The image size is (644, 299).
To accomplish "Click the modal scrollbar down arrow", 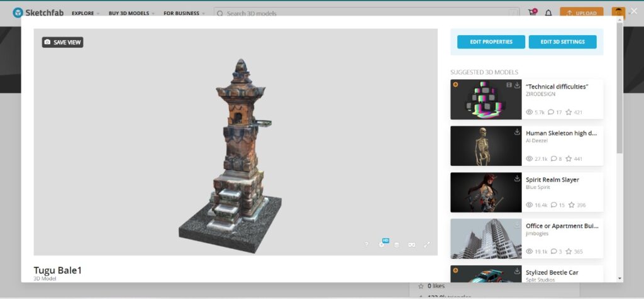I will coord(619,279).
